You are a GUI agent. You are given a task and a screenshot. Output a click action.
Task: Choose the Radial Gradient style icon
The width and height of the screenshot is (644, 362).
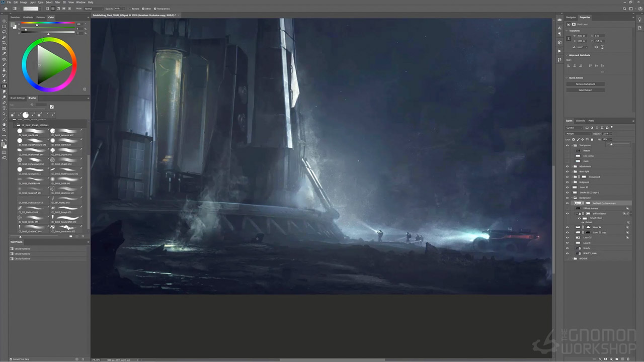[x=53, y=9]
